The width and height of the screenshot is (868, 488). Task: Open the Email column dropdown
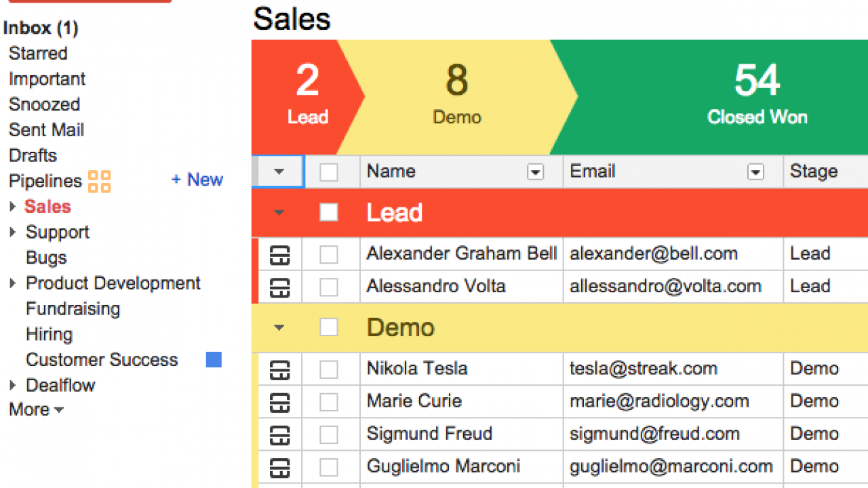(x=755, y=172)
